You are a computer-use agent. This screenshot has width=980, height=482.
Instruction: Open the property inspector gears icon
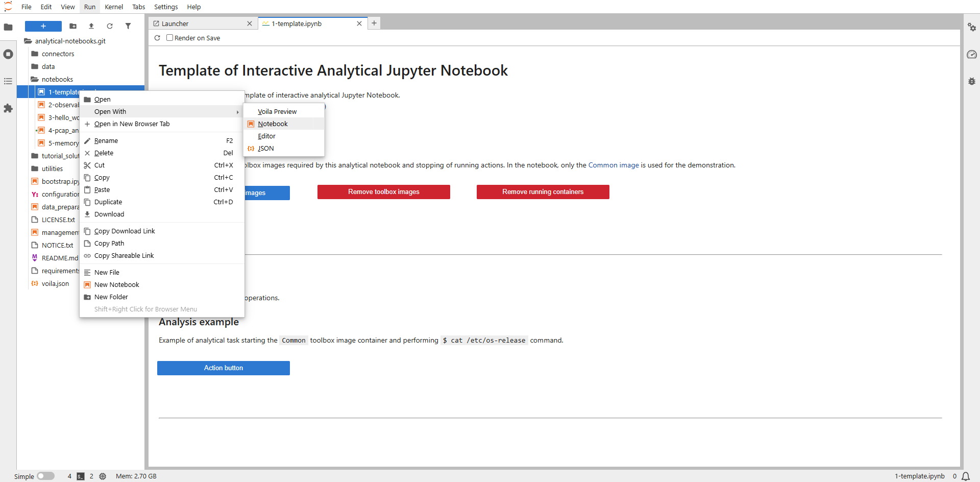[971, 27]
